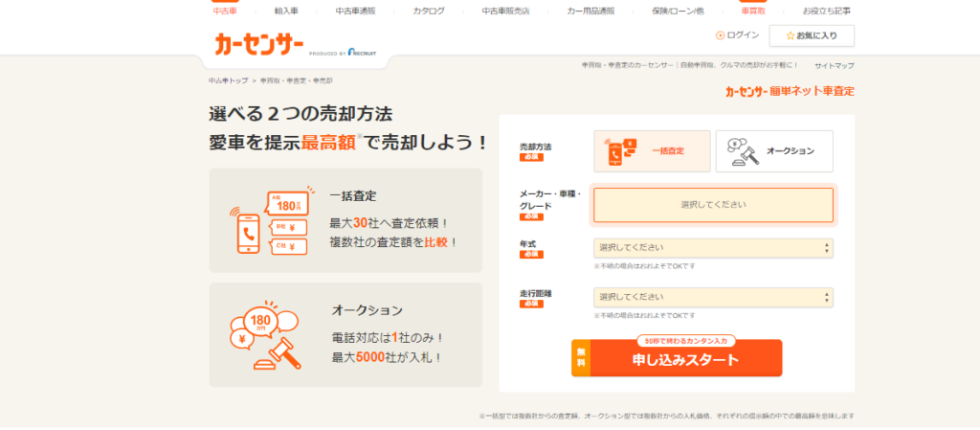Click the play arrow icon before ログイン

point(720,35)
